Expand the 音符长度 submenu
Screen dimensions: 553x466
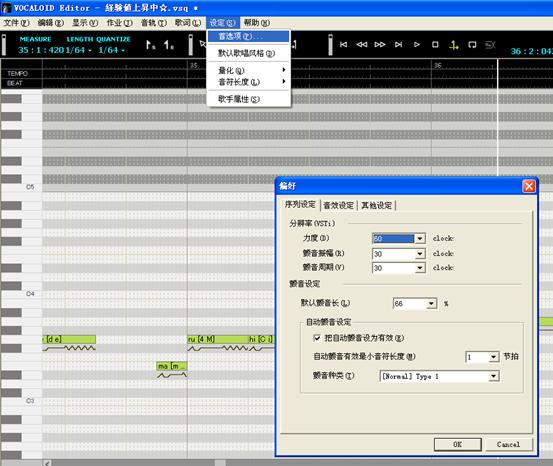(x=249, y=82)
